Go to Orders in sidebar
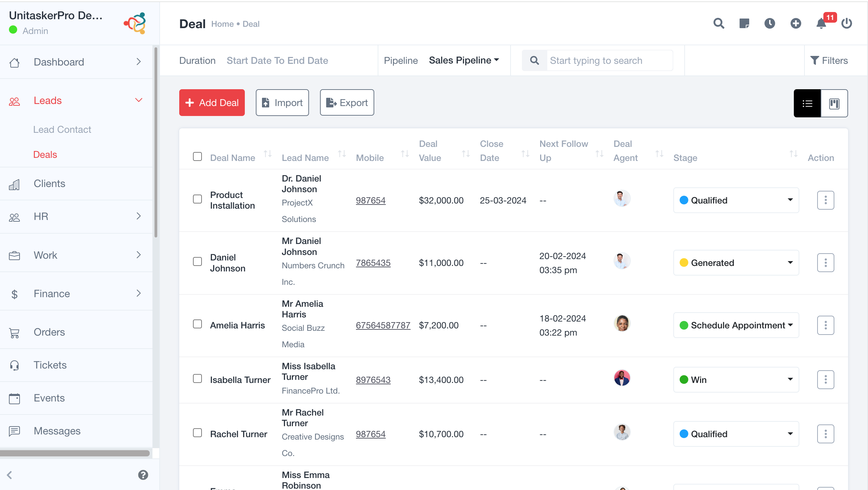The height and width of the screenshot is (490, 868). point(76,332)
